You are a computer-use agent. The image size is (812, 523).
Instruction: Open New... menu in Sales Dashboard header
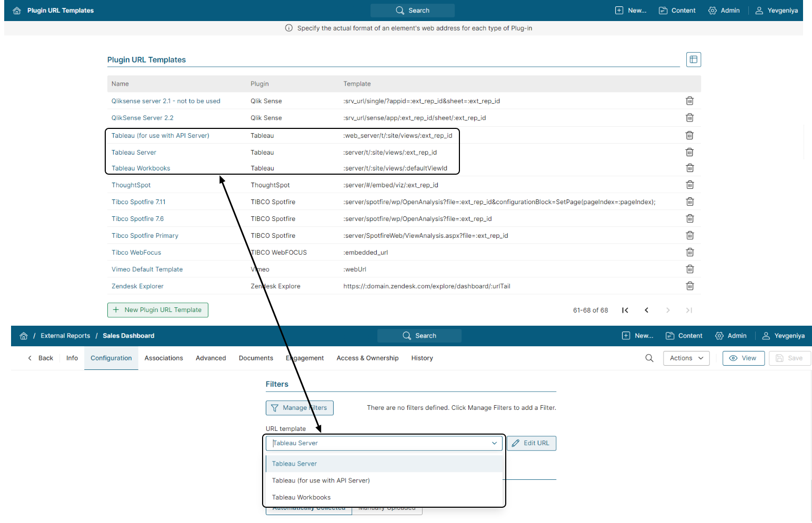coord(638,336)
